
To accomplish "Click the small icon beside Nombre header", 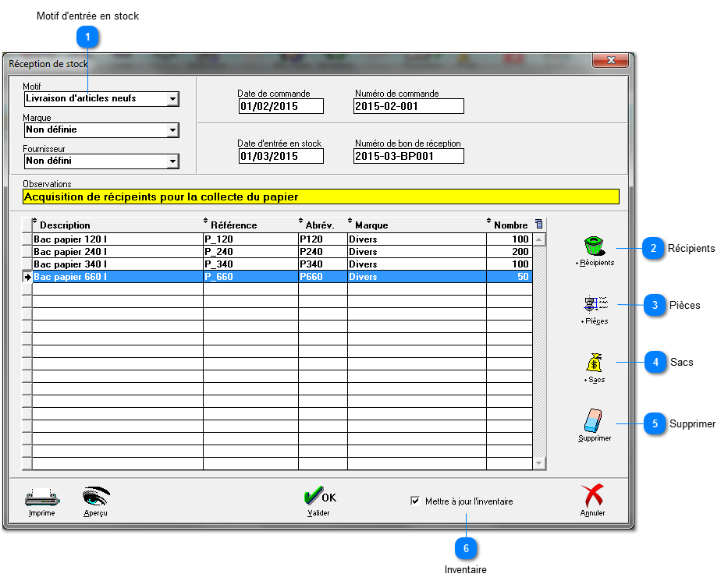I will click(538, 225).
